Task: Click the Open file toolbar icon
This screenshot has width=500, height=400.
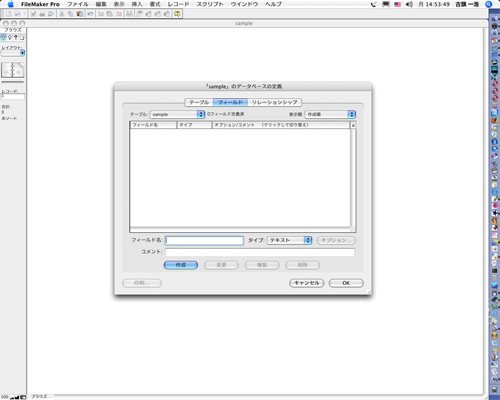Action: (x=17, y=14)
